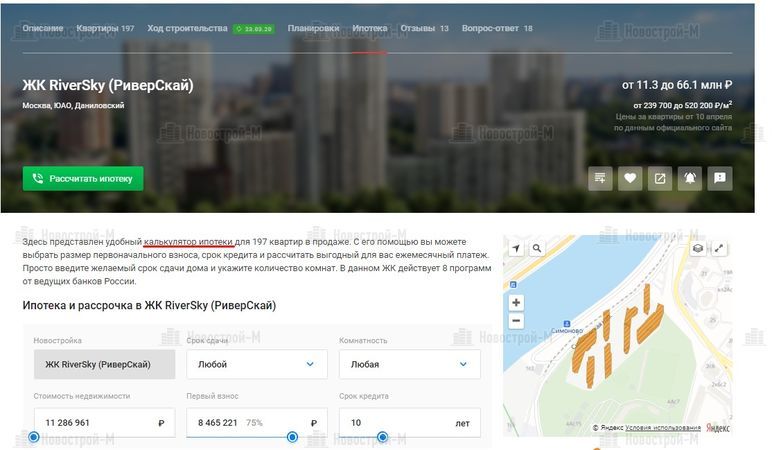Go to the Квартиры 197 tab
The height and width of the screenshot is (450, 772).
pos(105,28)
